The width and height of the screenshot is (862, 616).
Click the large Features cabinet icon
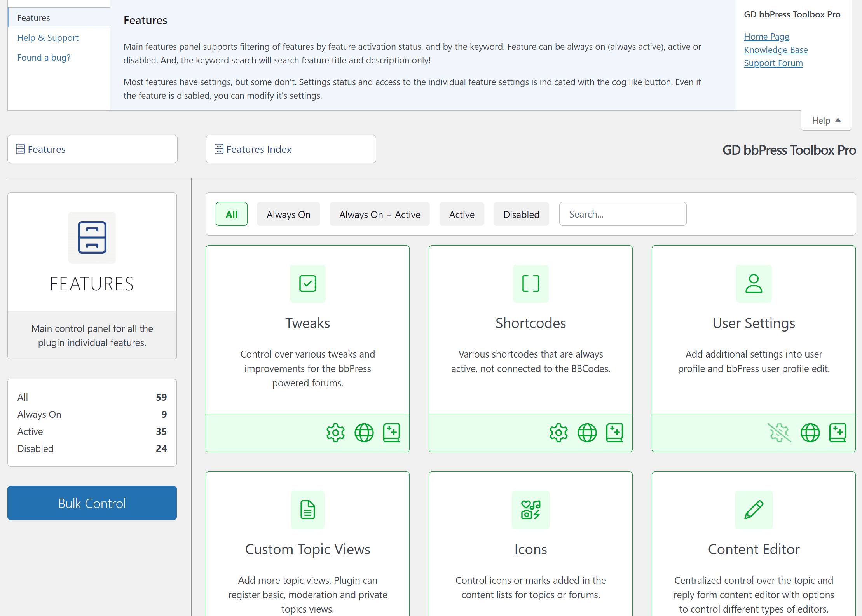point(92,237)
